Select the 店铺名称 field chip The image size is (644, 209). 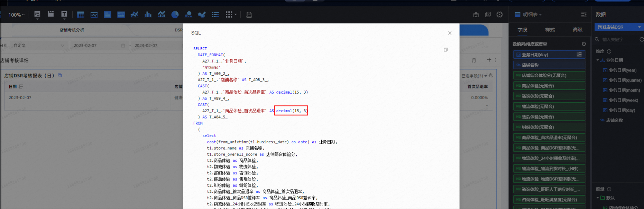pyautogui.click(x=549, y=65)
